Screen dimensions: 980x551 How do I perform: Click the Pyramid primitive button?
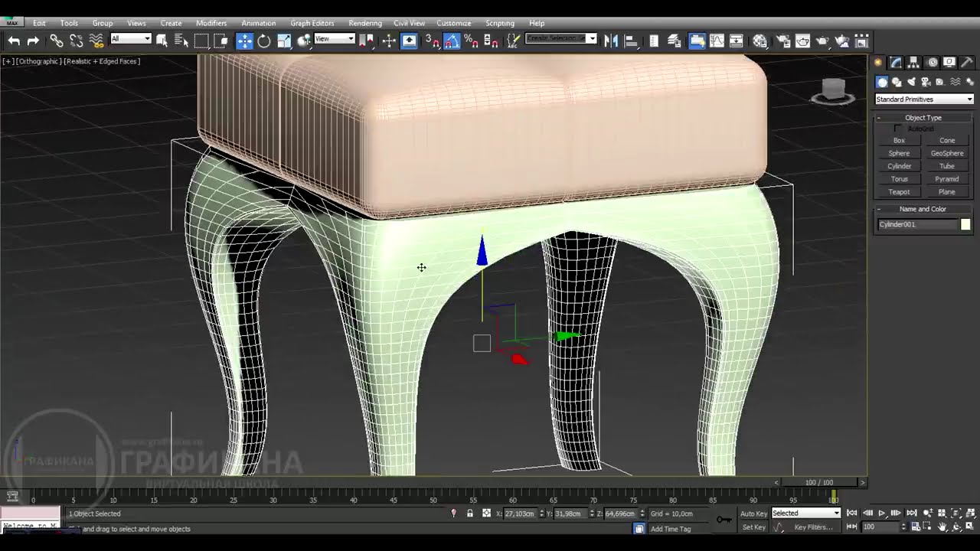pyautogui.click(x=947, y=179)
